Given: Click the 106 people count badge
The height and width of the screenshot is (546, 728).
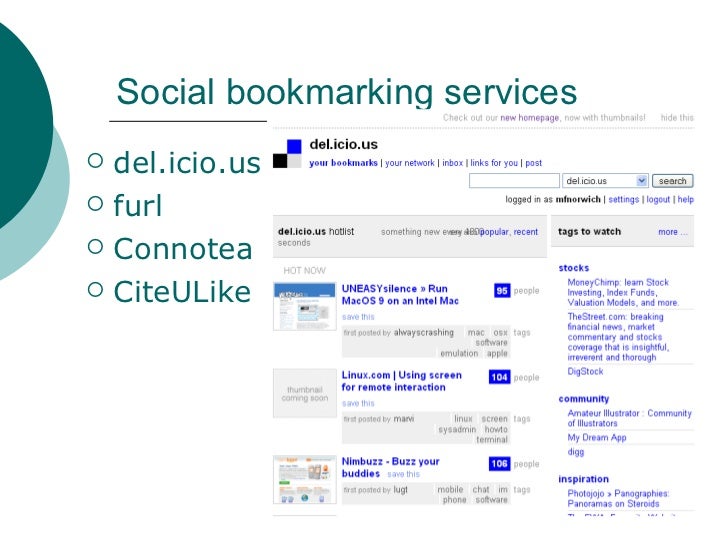Looking at the screenshot, I should (x=500, y=463).
